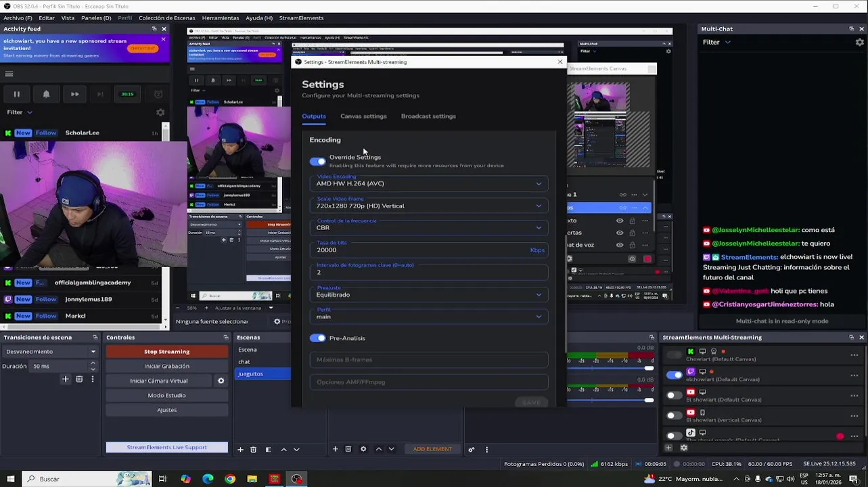
Task: Open StreamElements menu
Action: (x=301, y=18)
